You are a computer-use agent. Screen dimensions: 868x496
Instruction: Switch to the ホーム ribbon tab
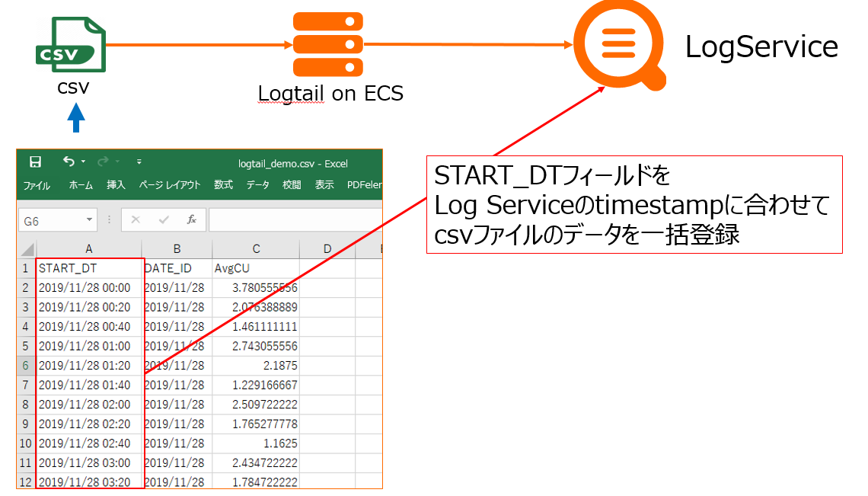click(81, 185)
